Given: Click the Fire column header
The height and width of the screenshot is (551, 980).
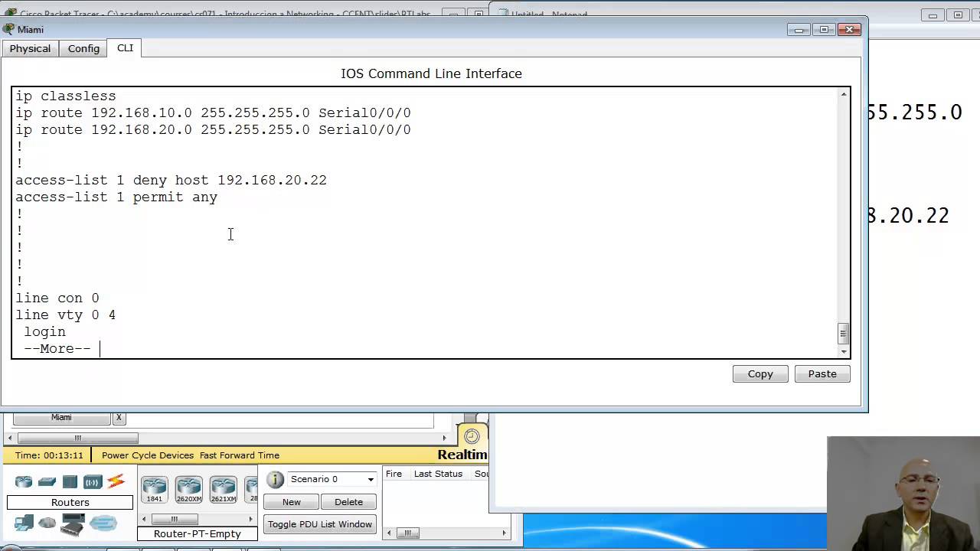Looking at the screenshot, I should point(394,474).
